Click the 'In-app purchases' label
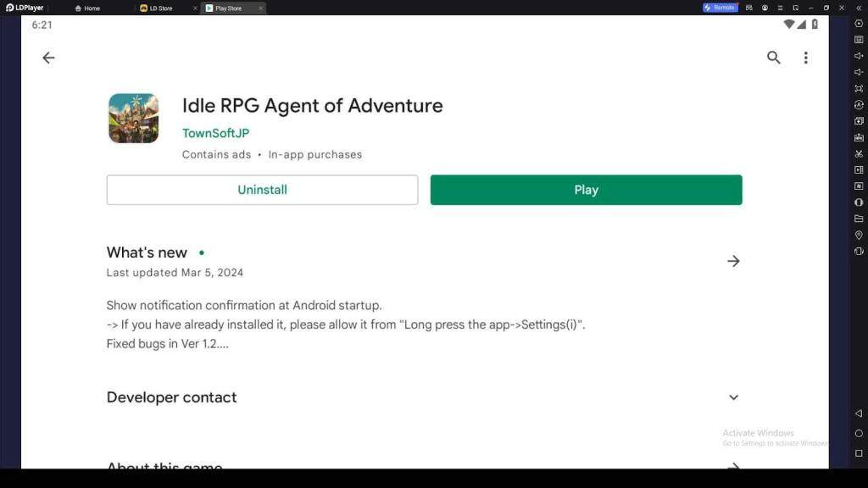868x488 pixels. 315,155
